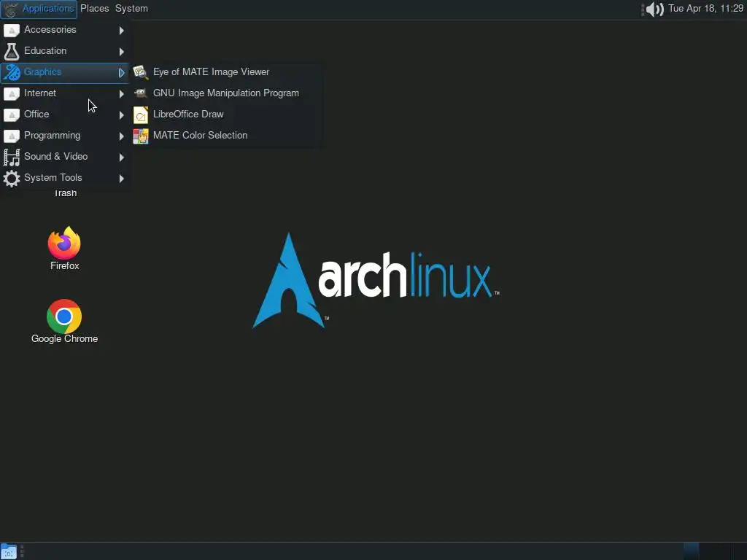Switch workspace using bottom panel switcher

[714, 551]
